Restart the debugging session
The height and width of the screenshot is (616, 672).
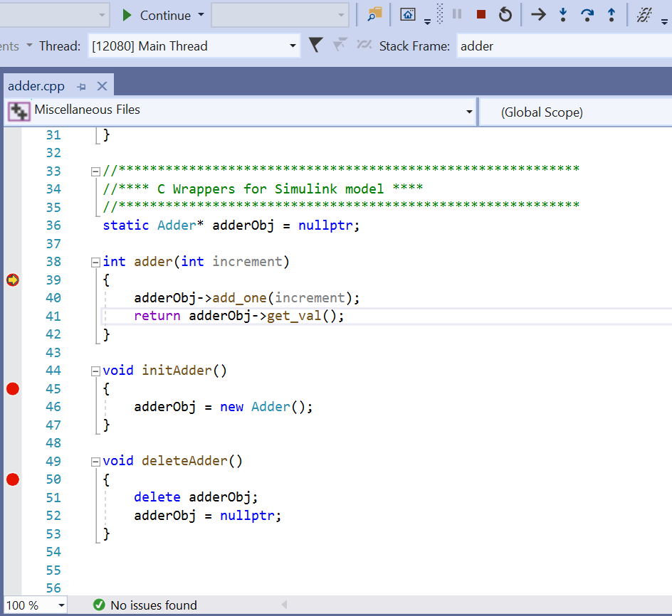click(505, 15)
